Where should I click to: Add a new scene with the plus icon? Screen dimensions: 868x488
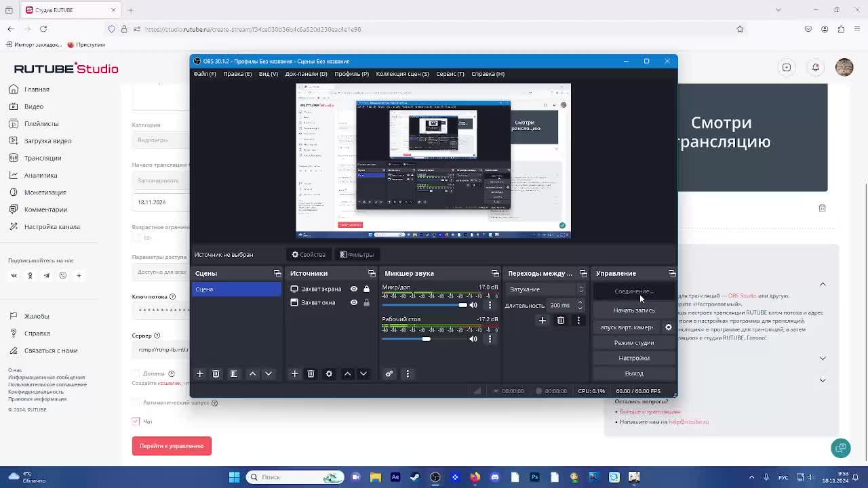click(x=200, y=373)
